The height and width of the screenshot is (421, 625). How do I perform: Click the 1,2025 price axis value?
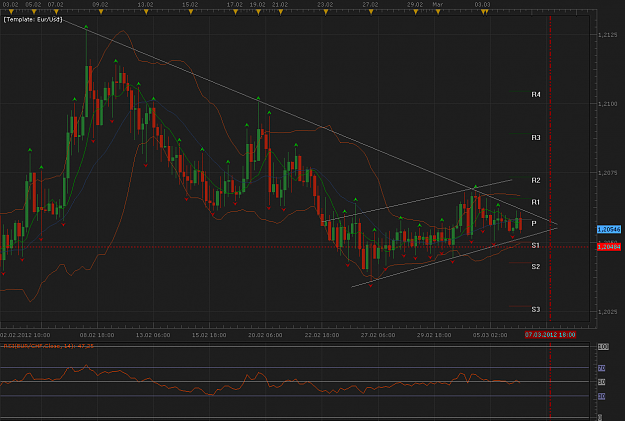[x=608, y=312]
